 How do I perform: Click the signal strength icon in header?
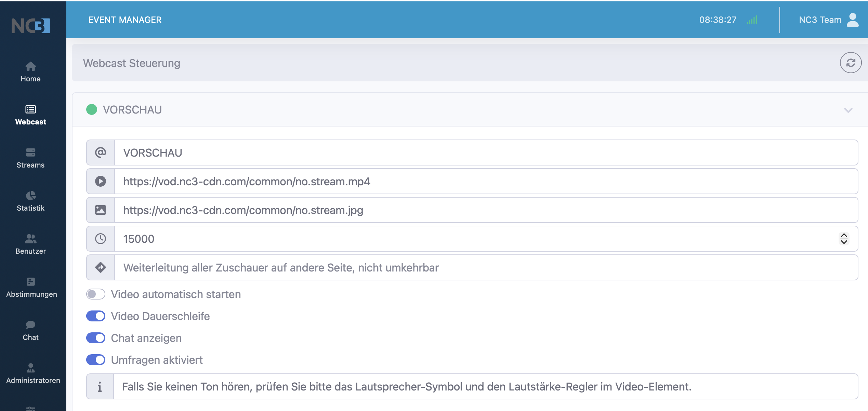pos(752,20)
